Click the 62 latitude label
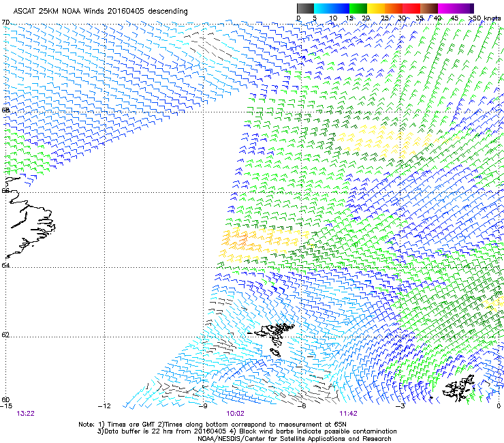This screenshot has height=443, width=504. (x=5, y=335)
